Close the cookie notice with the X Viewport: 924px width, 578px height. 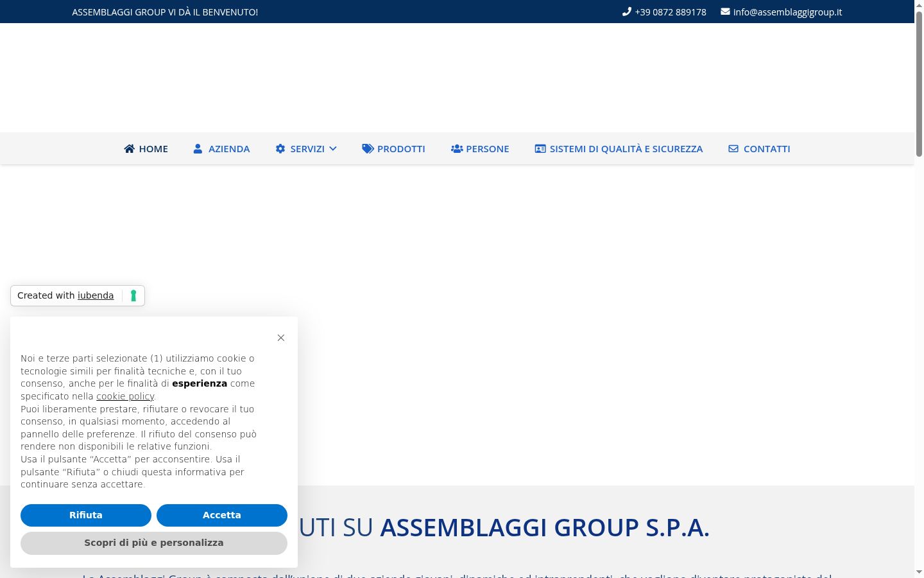[x=281, y=338]
